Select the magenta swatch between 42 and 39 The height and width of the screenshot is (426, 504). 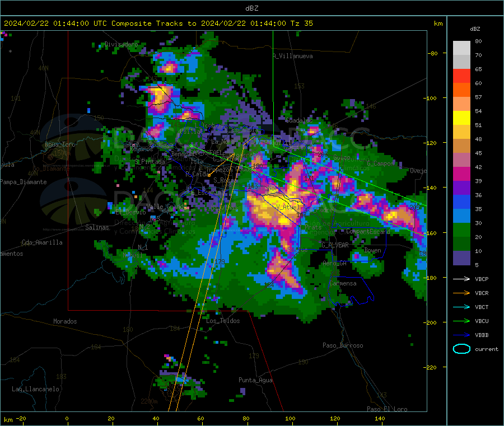461,174
